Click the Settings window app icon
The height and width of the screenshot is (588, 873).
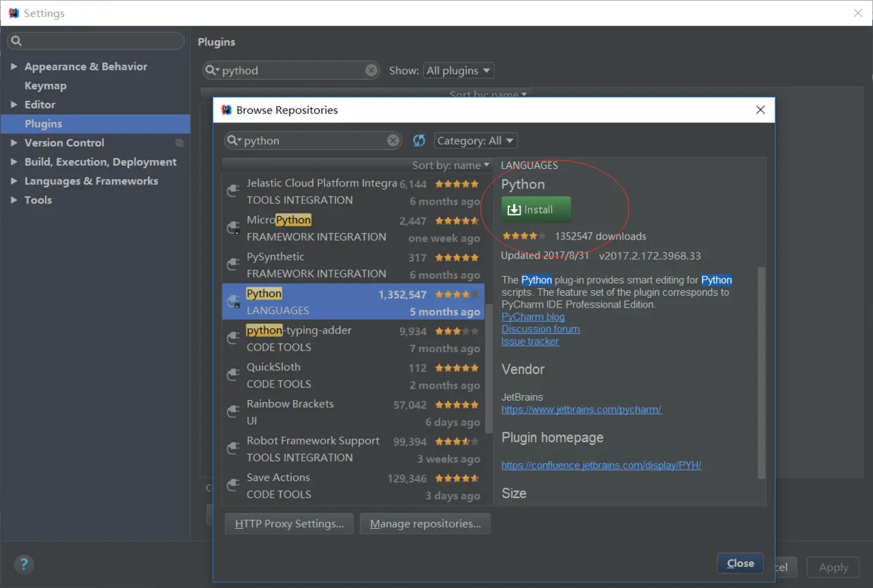click(x=13, y=13)
